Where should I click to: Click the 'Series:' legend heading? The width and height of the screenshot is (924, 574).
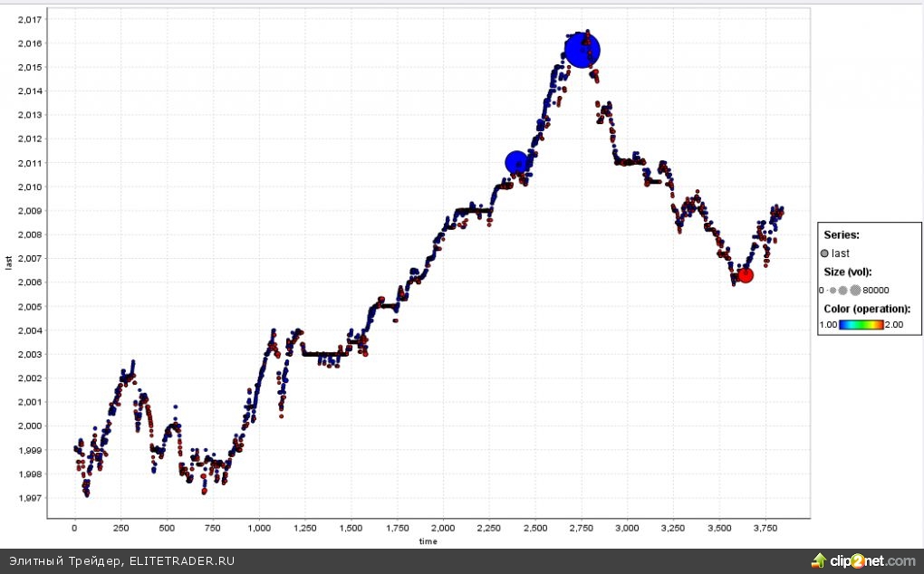[x=842, y=234]
